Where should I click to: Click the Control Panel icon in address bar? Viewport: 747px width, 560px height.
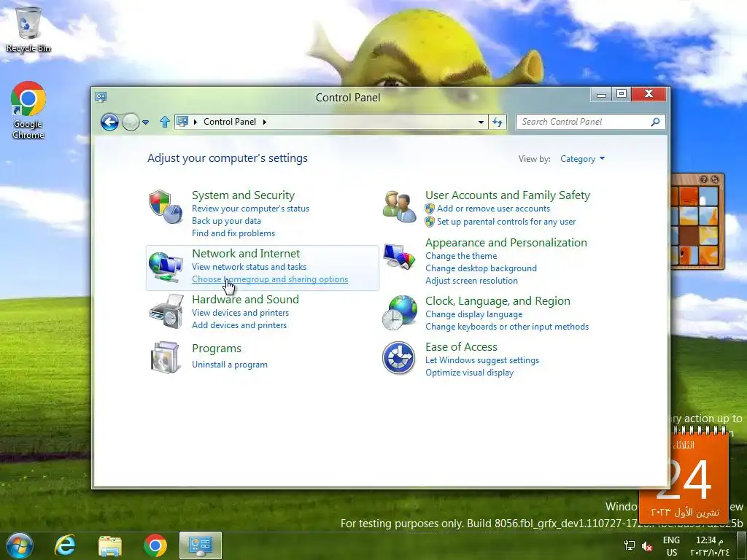pyautogui.click(x=182, y=122)
